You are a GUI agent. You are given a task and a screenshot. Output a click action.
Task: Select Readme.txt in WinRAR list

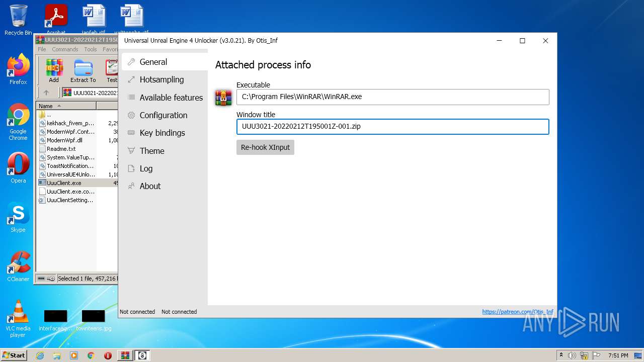[x=77, y=149]
